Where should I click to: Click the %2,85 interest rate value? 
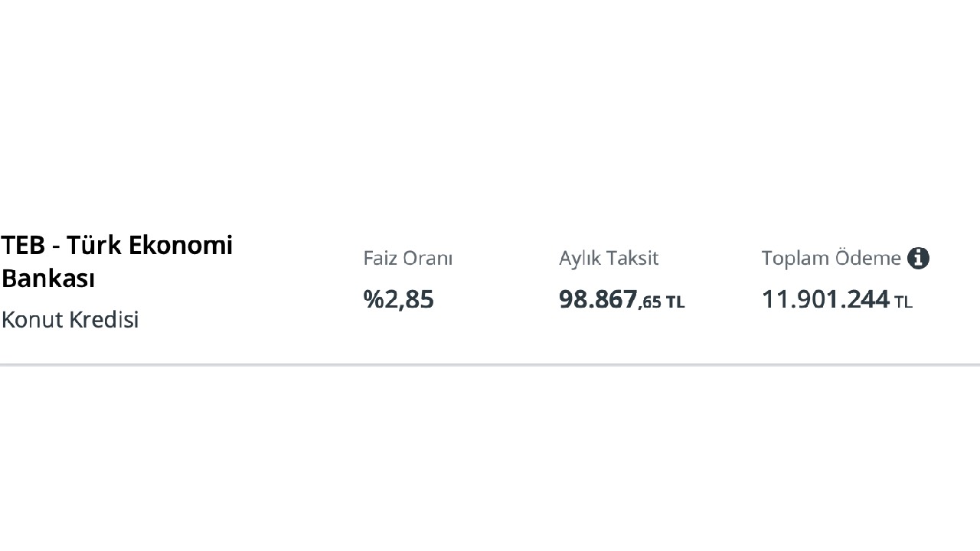coord(398,299)
